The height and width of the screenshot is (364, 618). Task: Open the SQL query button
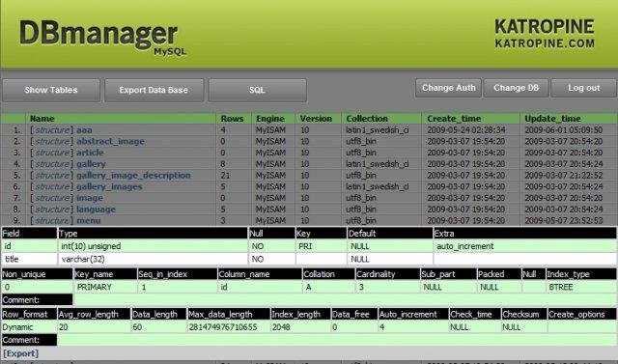pos(258,90)
